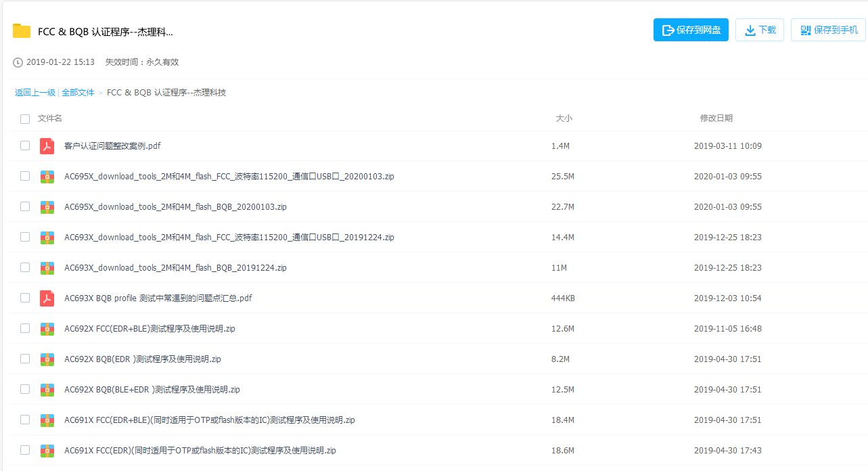Image resolution: width=868 pixels, height=471 pixels.
Task: Select the checkbox for AC691X FCC(EDR) zip
Action: pos(25,450)
